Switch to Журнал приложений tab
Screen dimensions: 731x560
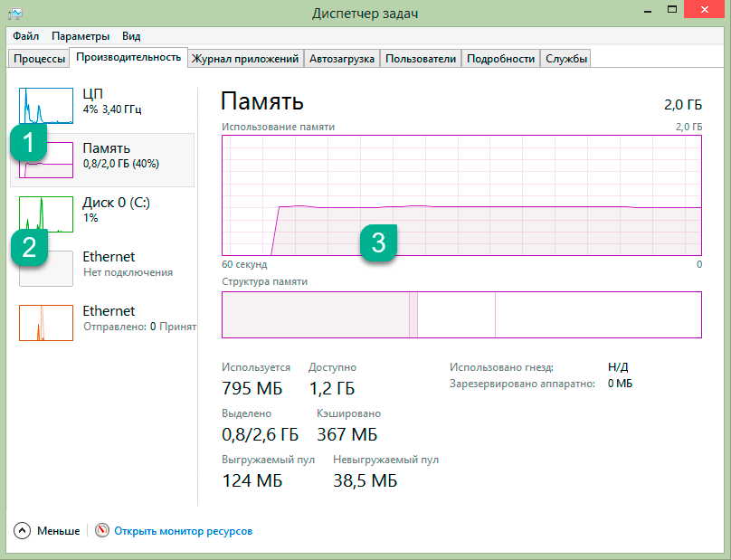point(245,59)
